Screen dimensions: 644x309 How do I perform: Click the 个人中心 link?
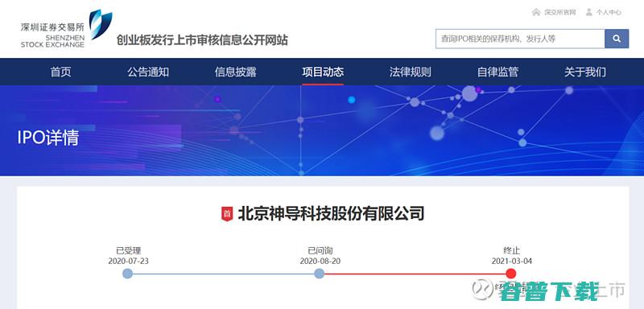tap(609, 12)
